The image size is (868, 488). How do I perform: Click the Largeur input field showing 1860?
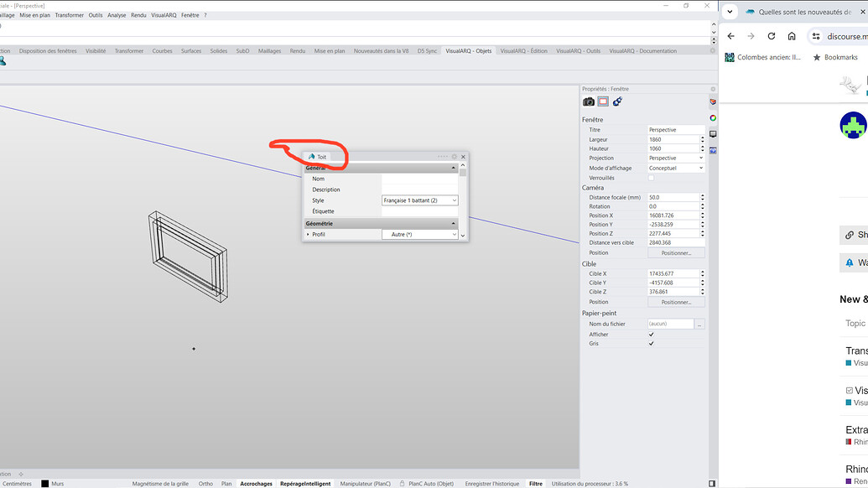(671, 138)
